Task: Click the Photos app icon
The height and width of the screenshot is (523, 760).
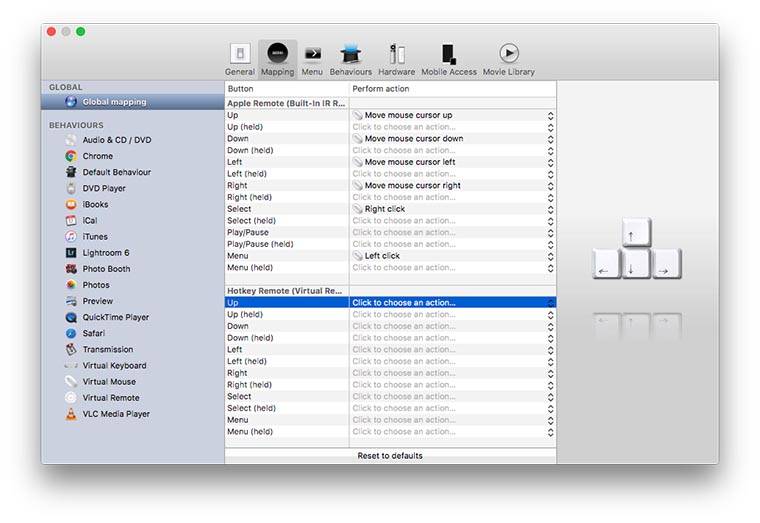Action: pyautogui.click(x=71, y=285)
